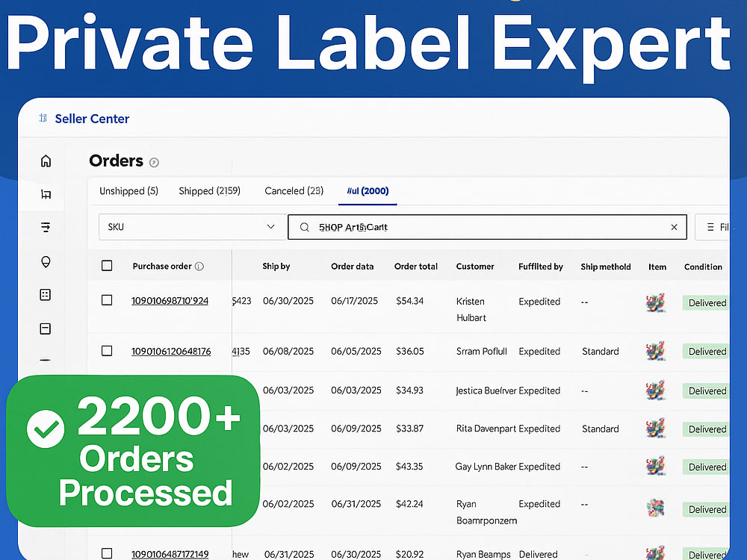
Task: Click Delivered status in Srram Pofluli row
Action: tap(706, 352)
